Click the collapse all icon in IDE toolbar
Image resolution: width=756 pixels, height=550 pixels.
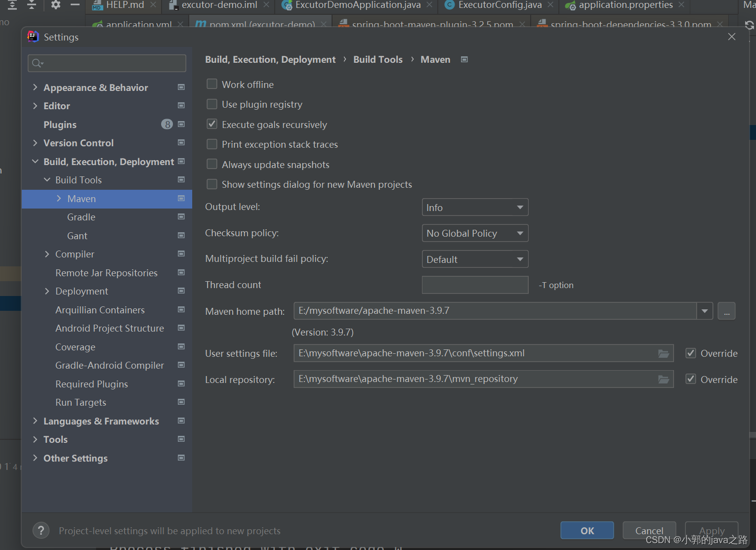(32, 5)
